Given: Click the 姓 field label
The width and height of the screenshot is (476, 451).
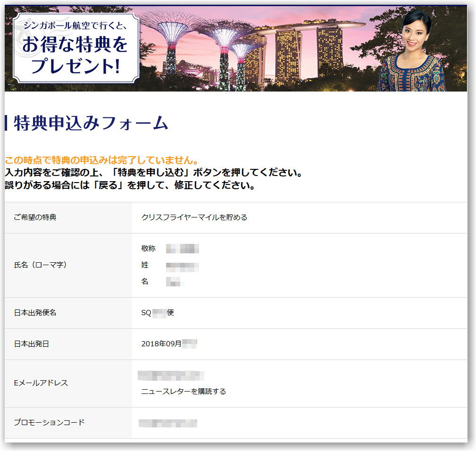Looking at the screenshot, I should pyautogui.click(x=145, y=265).
